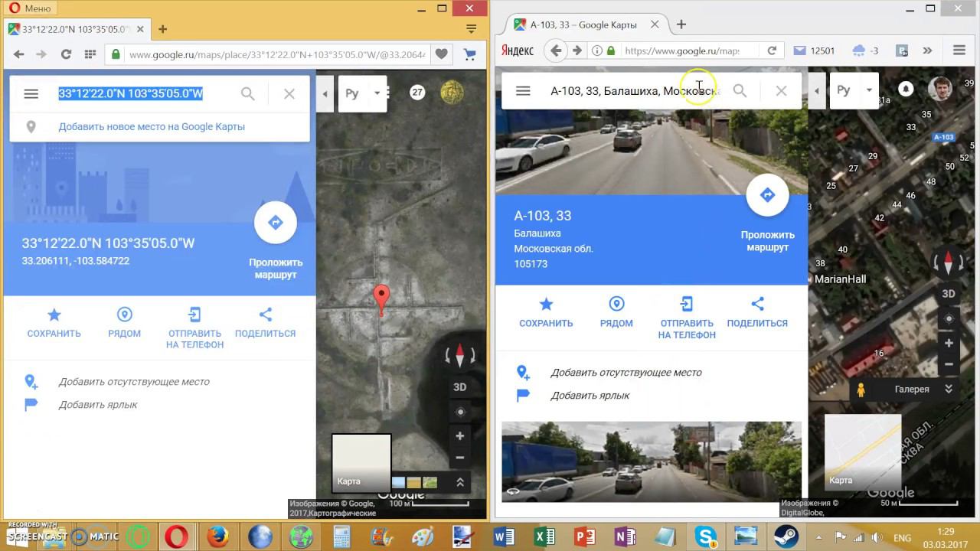Open Yandex mail 12501 in Firefox

coord(813,51)
